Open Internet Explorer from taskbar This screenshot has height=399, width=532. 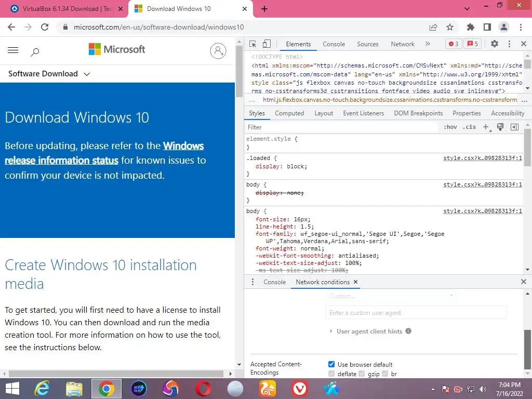point(42,389)
